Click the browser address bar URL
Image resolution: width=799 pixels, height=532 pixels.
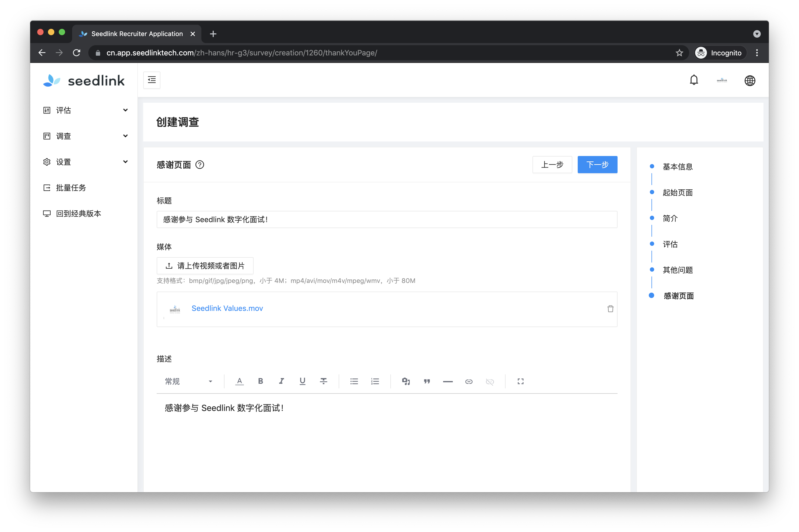[242, 53]
